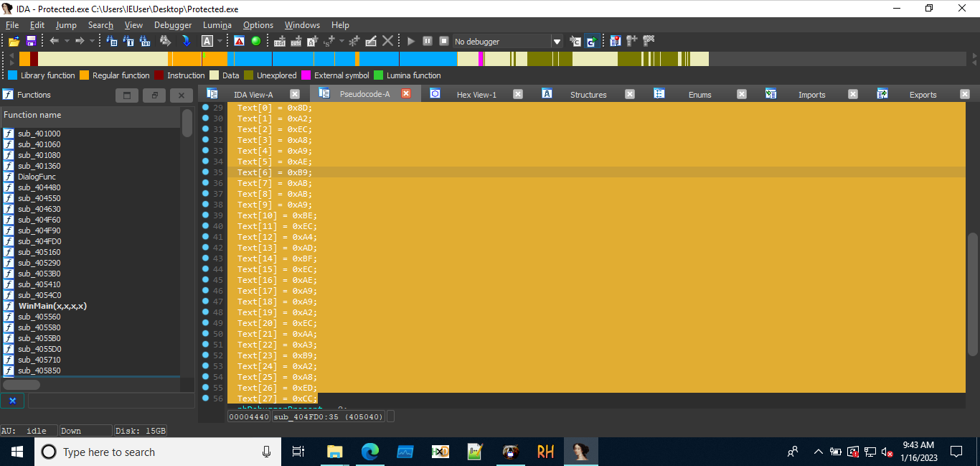
Task: Click the Open file toolbar icon
Action: (x=14, y=42)
